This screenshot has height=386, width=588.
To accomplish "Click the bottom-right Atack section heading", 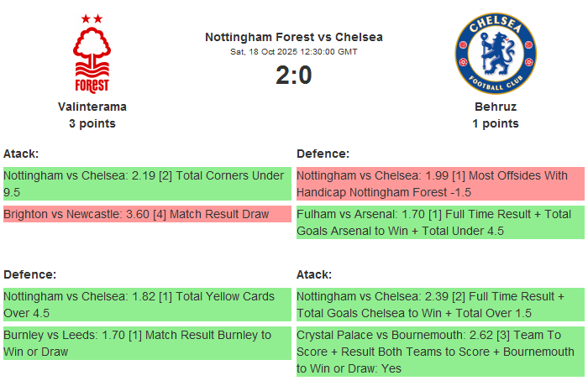I will point(314,274).
